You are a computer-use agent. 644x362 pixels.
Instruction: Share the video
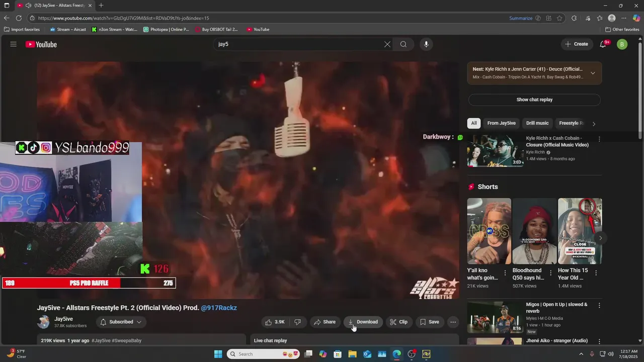point(325,322)
